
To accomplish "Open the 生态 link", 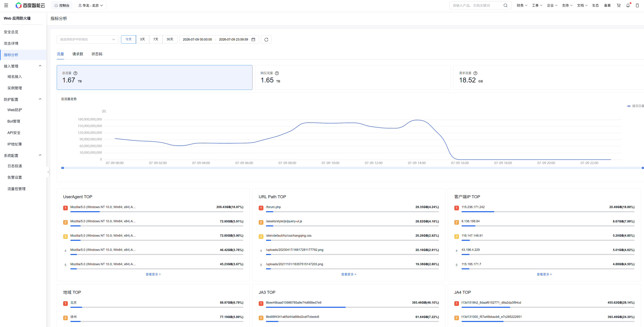I will (595, 5).
